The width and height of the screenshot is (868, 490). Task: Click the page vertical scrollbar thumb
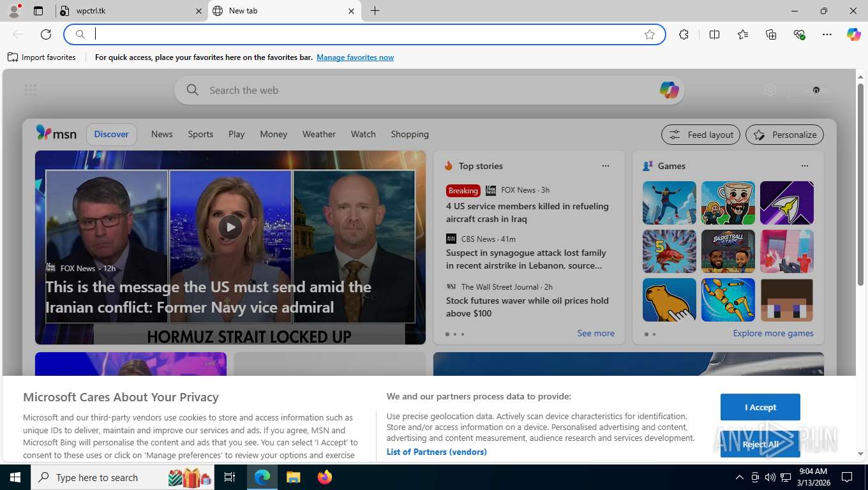point(860,184)
